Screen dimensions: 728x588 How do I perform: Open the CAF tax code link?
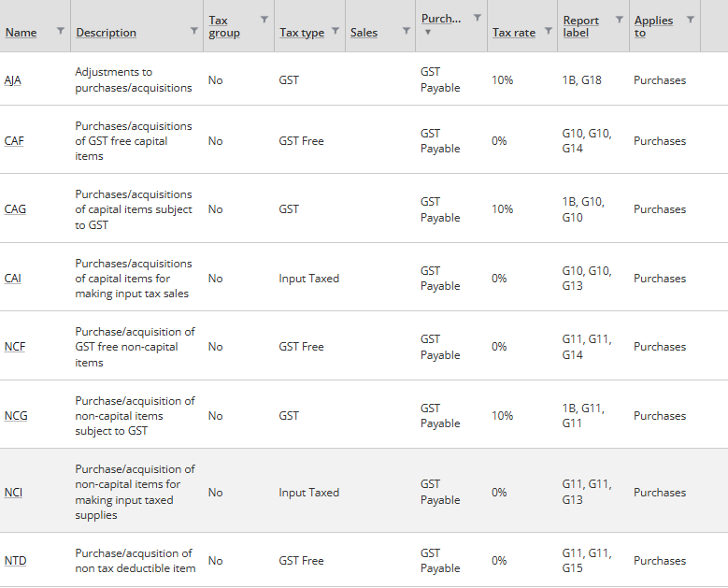pos(14,141)
